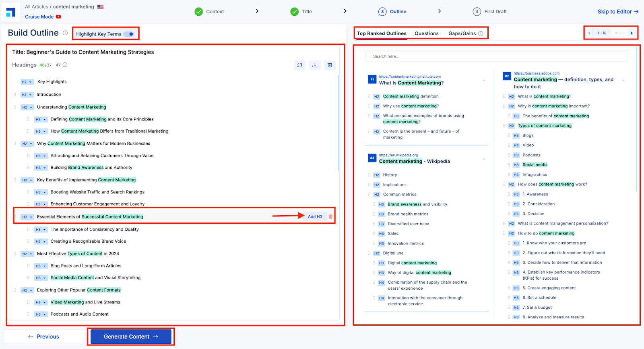644x349 pixels.
Task: Click the US flag icon
Action: [x=100, y=7]
